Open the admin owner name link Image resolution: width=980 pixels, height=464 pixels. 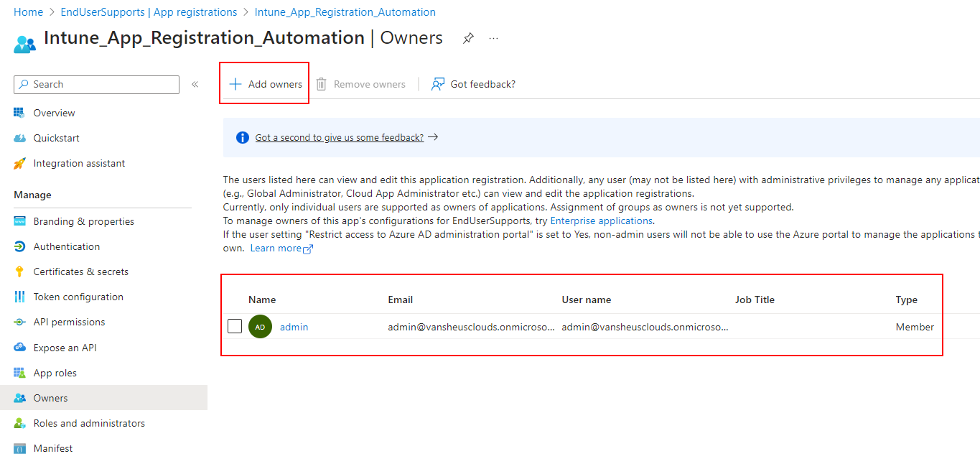tap(294, 327)
